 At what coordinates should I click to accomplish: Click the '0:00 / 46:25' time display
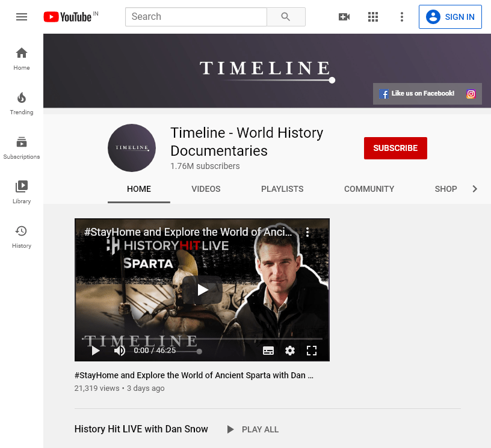click(155, 351)
